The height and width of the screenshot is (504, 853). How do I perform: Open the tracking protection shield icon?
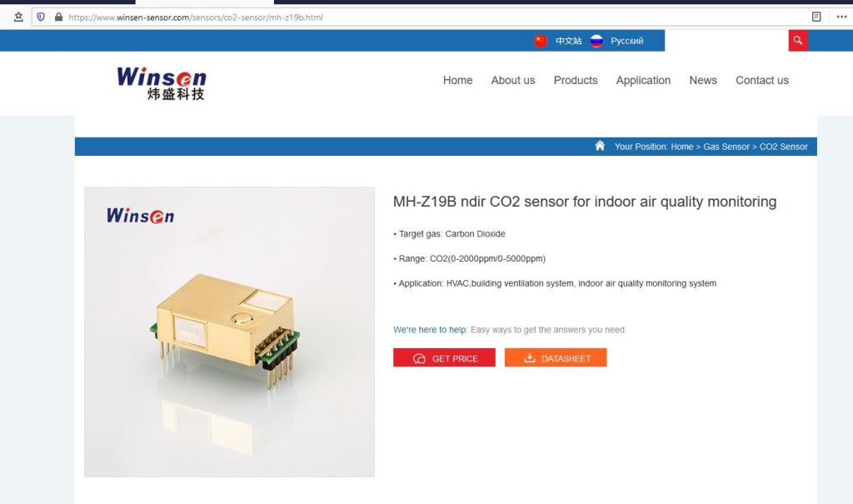coord(41,17)
